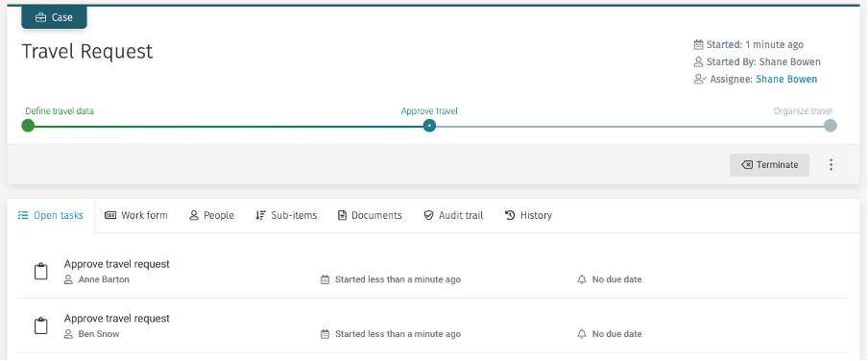Click the Travel Request title
Image resolution: width=868 pixels, height=361 pixels.
[x=87, y=52]
